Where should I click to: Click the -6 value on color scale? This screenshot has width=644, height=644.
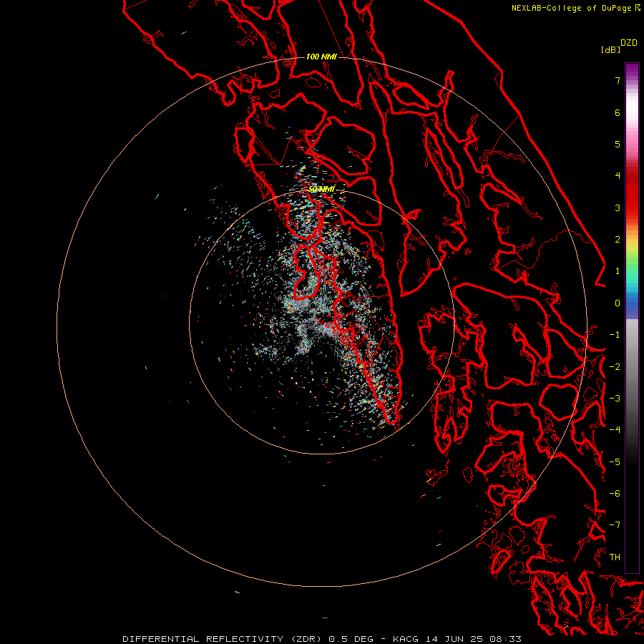click(x=615, y=494)
